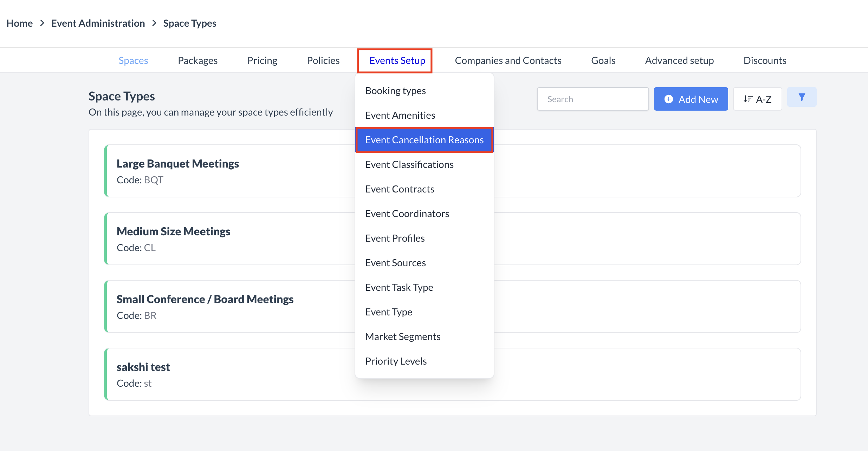Choose Event Profiles option
The width and height of the screenshot is (868, 451).
pos(425,238)
